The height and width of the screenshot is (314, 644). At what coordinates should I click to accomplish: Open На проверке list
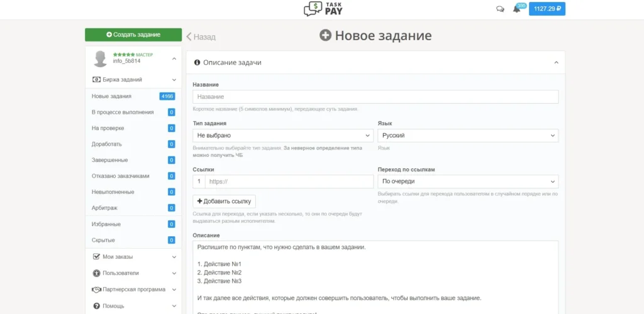[x=108, y=128]
